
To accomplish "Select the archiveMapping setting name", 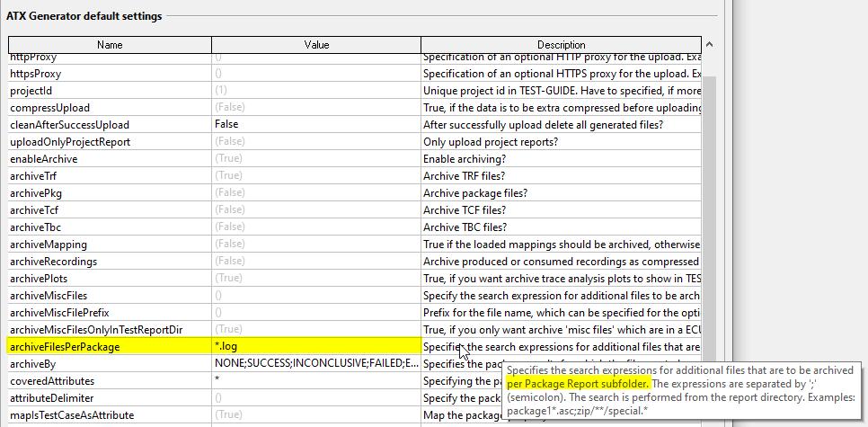I will pyautogui.click(x=110, y=245).
